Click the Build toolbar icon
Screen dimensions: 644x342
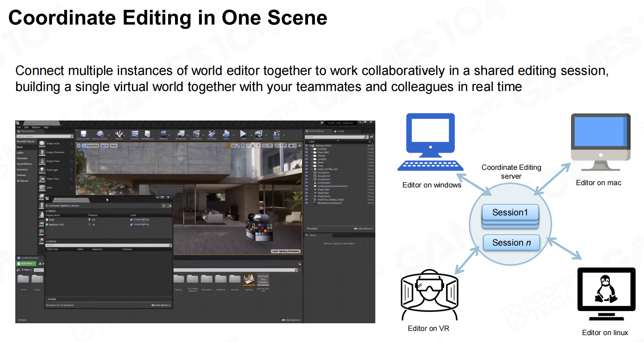226,134
